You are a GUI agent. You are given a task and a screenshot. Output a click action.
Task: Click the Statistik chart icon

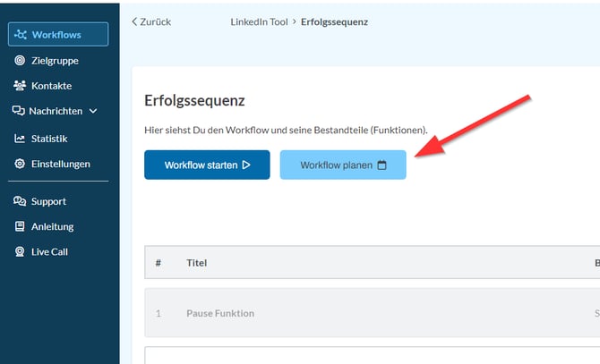[x=20, y=139]
